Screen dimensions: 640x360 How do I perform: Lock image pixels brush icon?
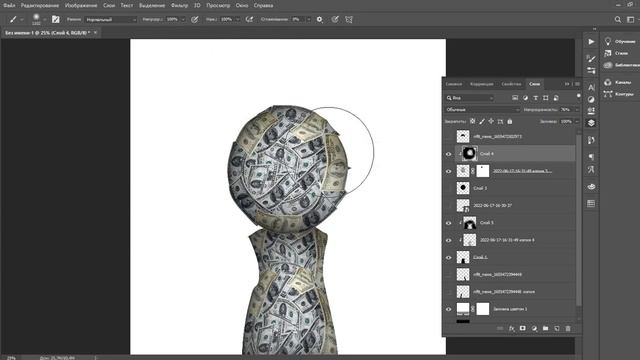(x=482, y=121)
